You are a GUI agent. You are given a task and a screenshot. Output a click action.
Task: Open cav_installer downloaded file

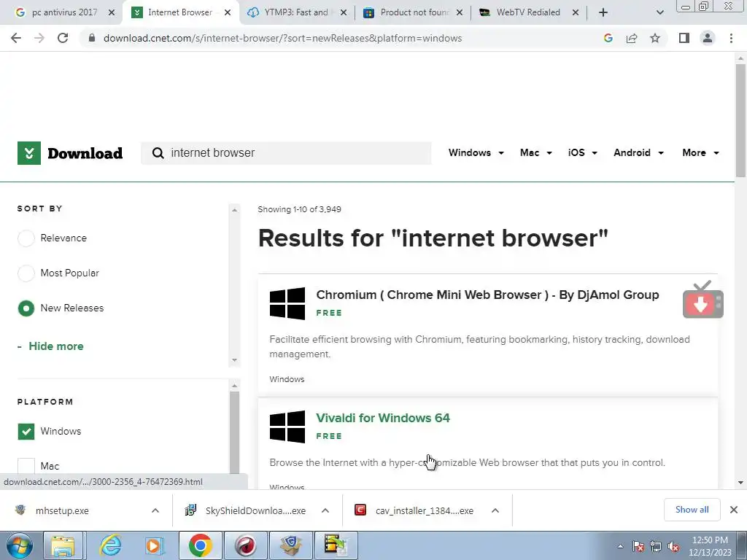pos(424,511)
